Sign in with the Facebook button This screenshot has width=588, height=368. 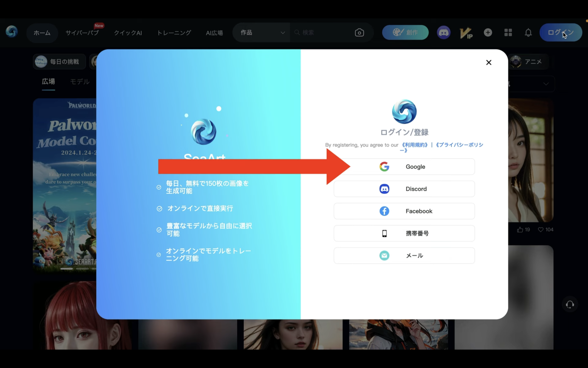point(404,211)
